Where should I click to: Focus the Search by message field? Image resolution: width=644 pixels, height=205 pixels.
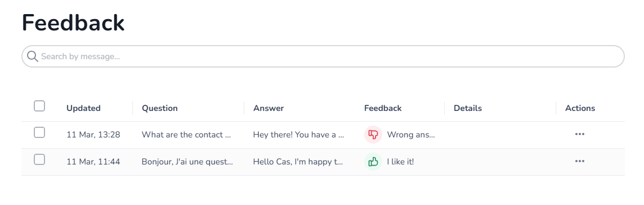(323, 56)
